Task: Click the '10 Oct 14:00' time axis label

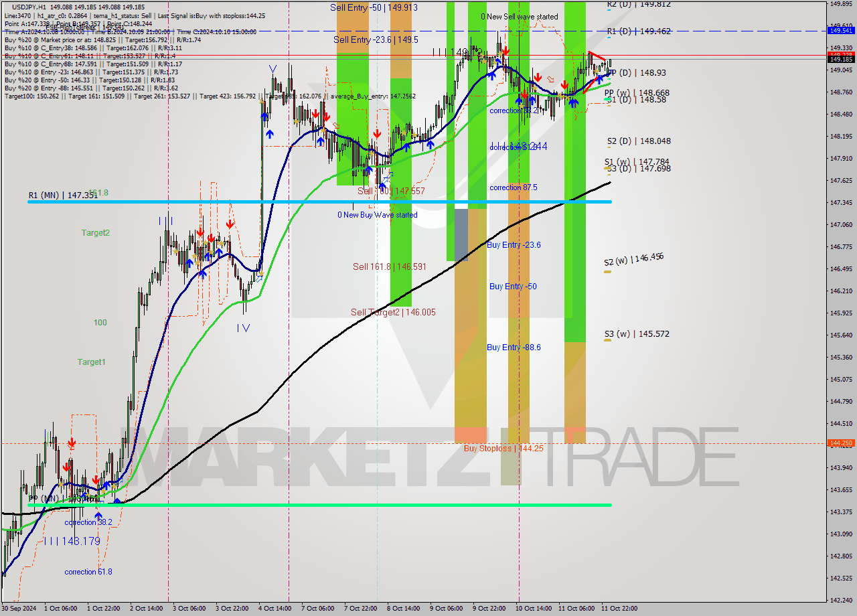Action: (x=534, y=609)
